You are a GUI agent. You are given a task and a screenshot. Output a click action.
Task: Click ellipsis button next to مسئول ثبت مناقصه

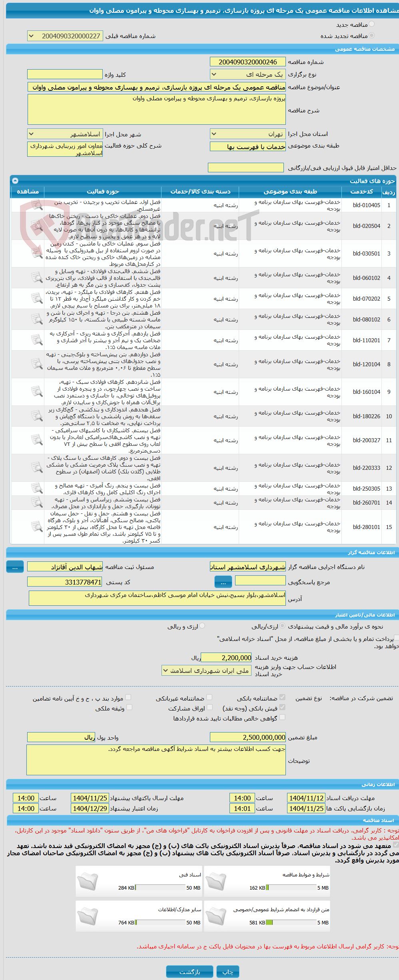coord(15,567)
